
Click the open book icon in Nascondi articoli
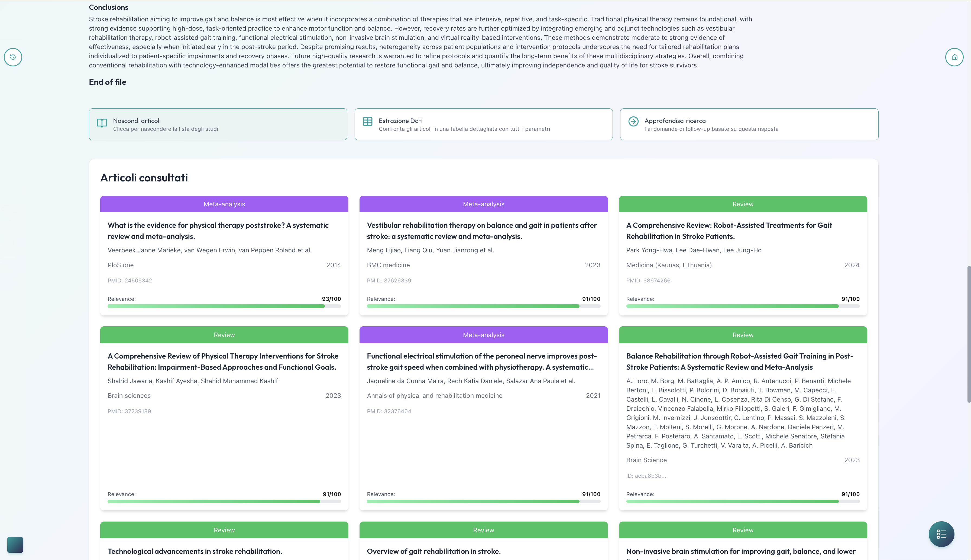(102, 123)
